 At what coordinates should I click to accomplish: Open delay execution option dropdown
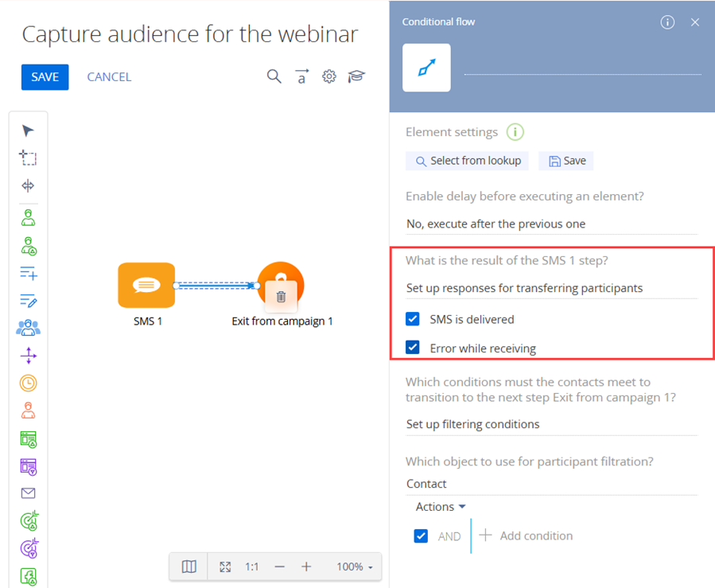[550, 224]
